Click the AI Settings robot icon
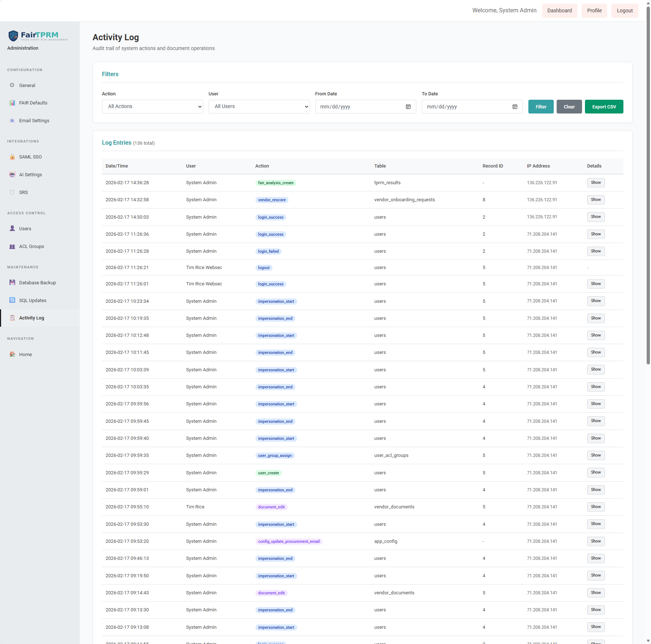Screen dimensions: 651x644 (x=12, y=174)
